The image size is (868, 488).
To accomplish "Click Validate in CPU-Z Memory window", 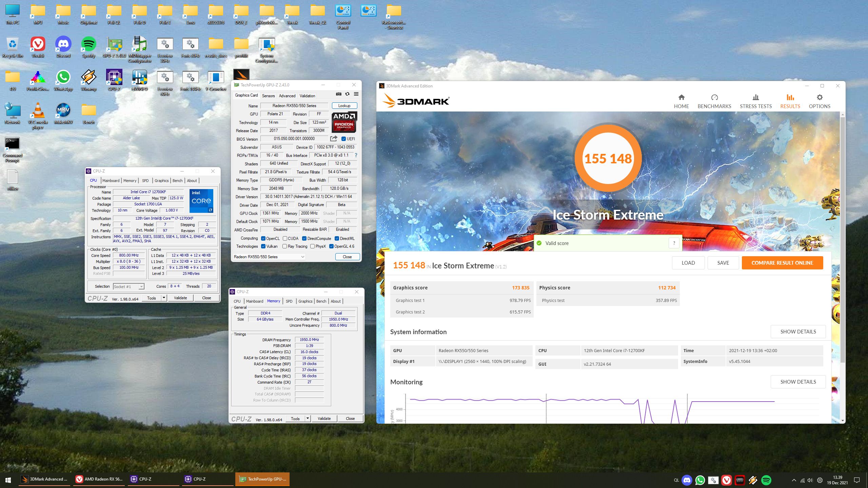I will [x=324, y=419].
